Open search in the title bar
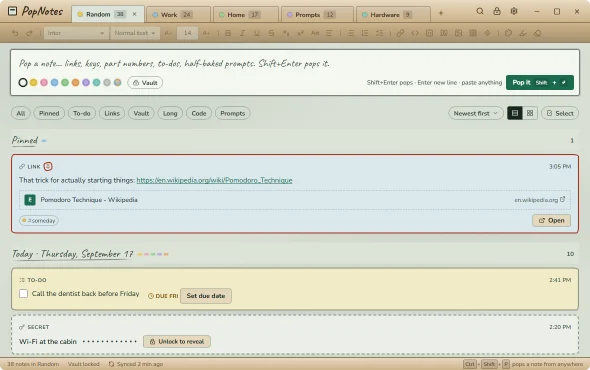Screen dimensions: 590x370 click(480, 11)
